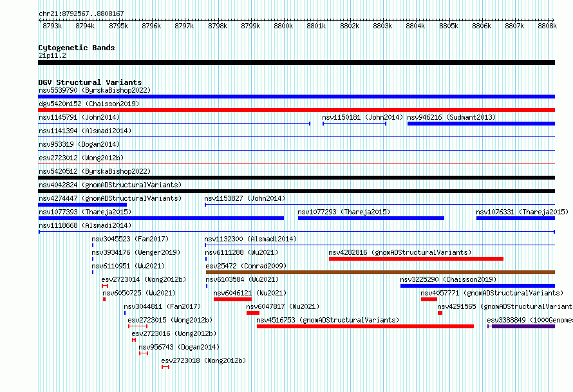Open the nsv4057771 gnomAD variant label

coord(492,293)
